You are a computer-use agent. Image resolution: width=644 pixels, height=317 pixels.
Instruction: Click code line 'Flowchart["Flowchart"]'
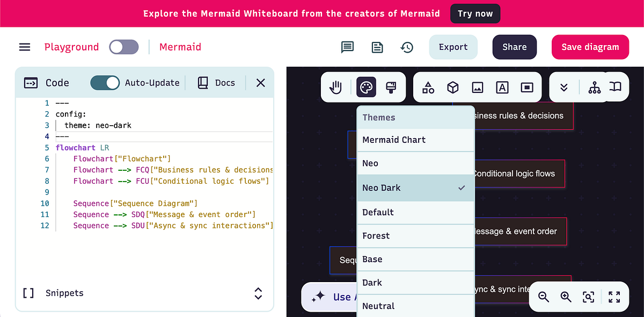[x=122, y=159]
